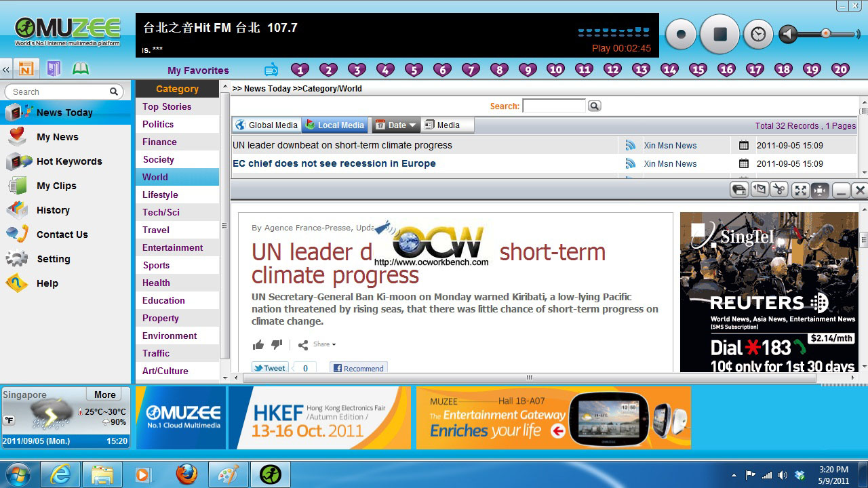
Task: Switch to the Global Media tab
Action: coord(267,125)
